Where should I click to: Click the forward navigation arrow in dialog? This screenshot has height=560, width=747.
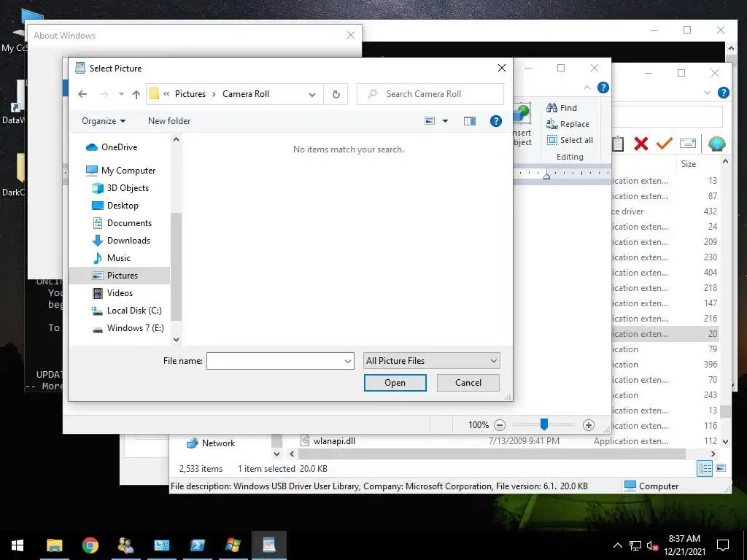104,94
